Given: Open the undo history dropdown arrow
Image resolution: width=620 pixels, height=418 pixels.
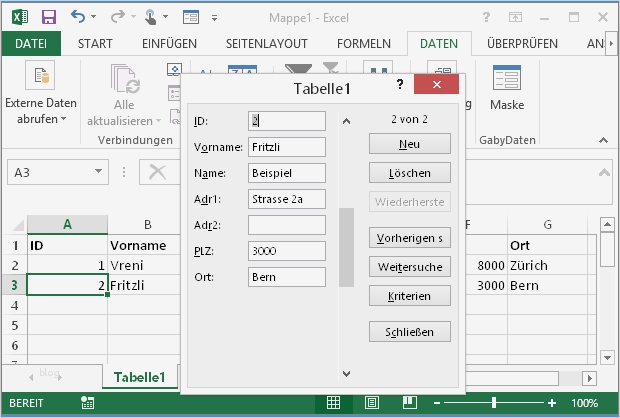Looking at the screenshot, I should (x=94, y=17).
